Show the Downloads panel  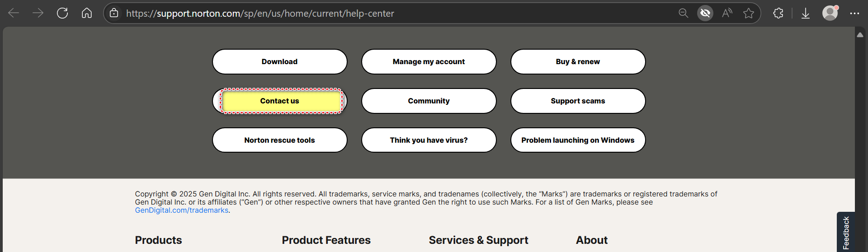(x=806, y=13)
